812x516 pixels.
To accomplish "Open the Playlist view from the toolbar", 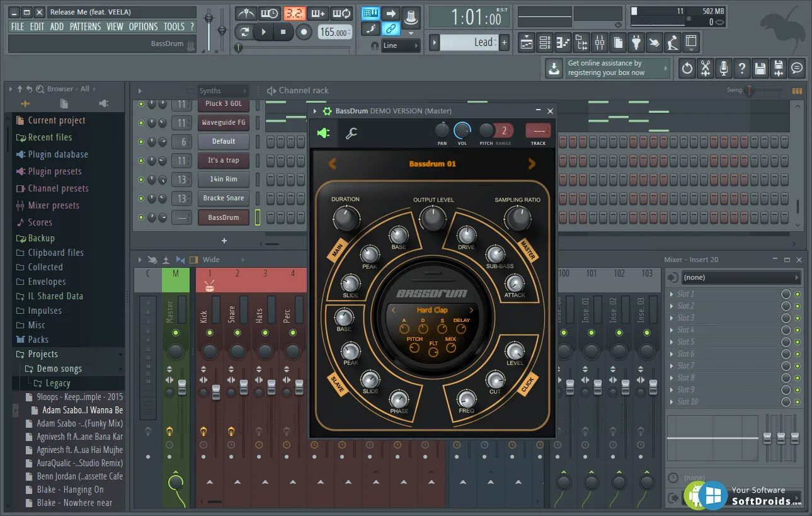I will coord(527,42).
